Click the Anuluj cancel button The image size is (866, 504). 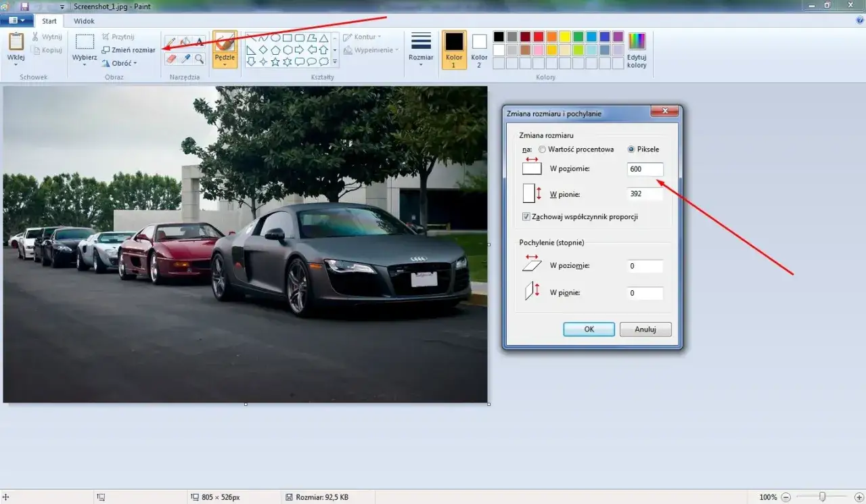point(645,329)
